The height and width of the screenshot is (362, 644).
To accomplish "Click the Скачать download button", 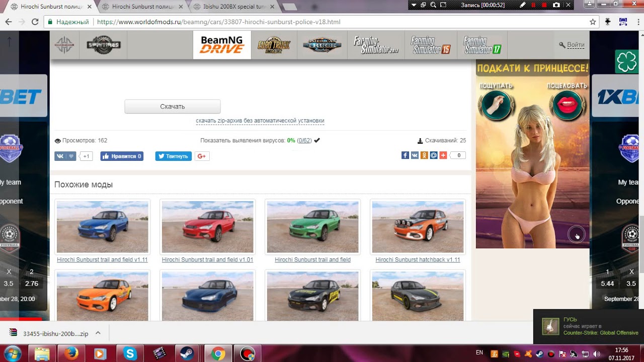I will 173,107.
